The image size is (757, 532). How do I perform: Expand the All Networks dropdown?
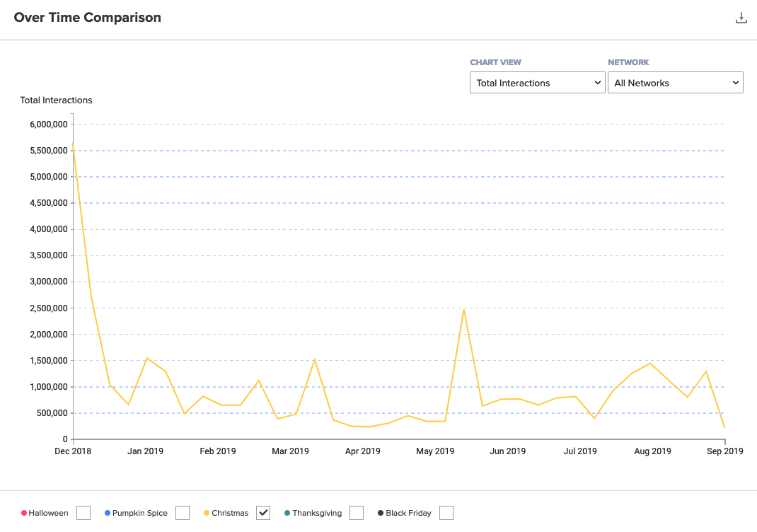(675, 83)
